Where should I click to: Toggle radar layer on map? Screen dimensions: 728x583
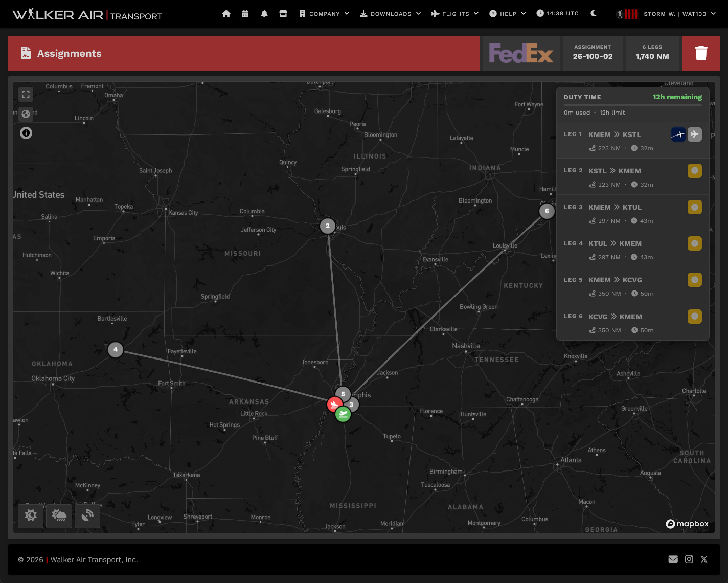click(87, 515)
